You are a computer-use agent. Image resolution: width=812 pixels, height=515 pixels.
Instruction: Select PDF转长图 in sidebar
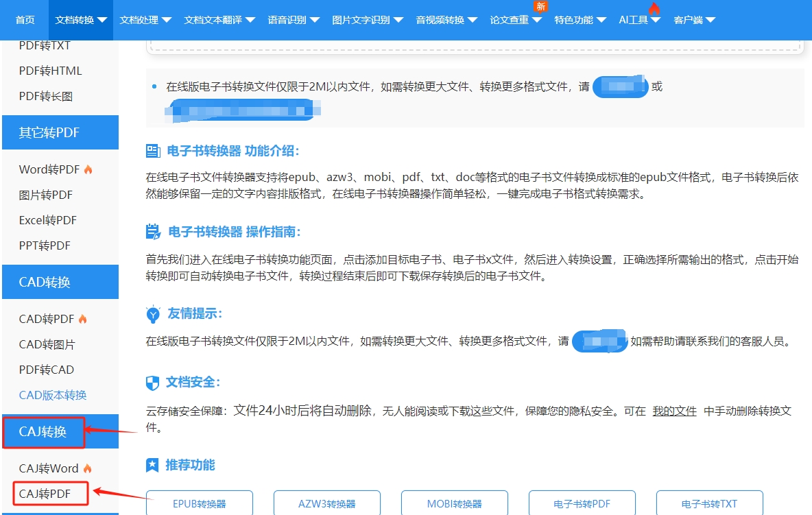tap(45, 96)
